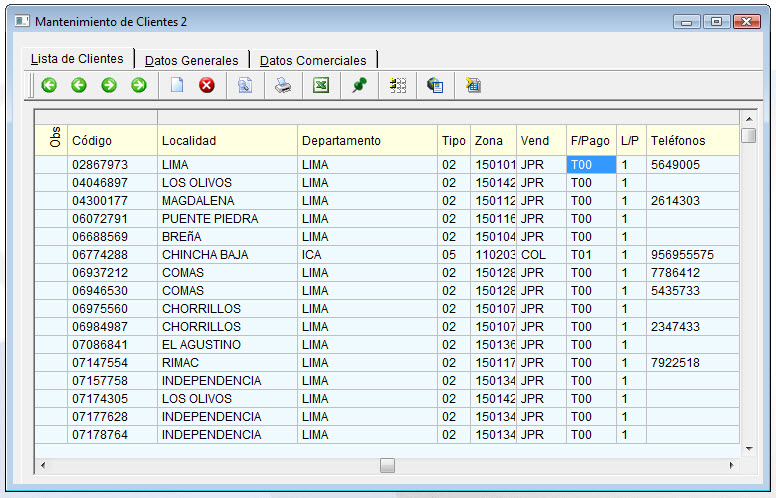Sort by Código column header
This screenshot has height=498, width=776.
point(92,141)
